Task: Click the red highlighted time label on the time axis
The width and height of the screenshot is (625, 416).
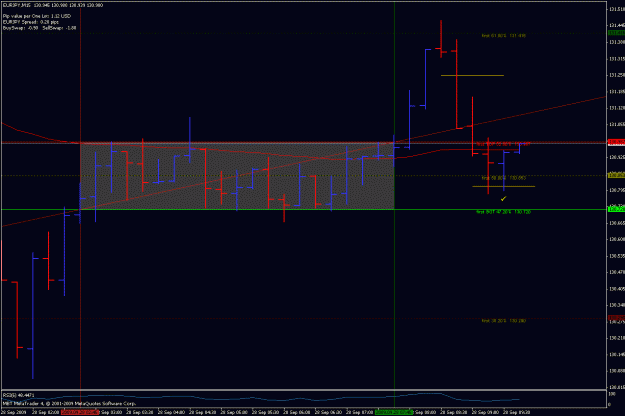Action: click(x=80, y=412)
